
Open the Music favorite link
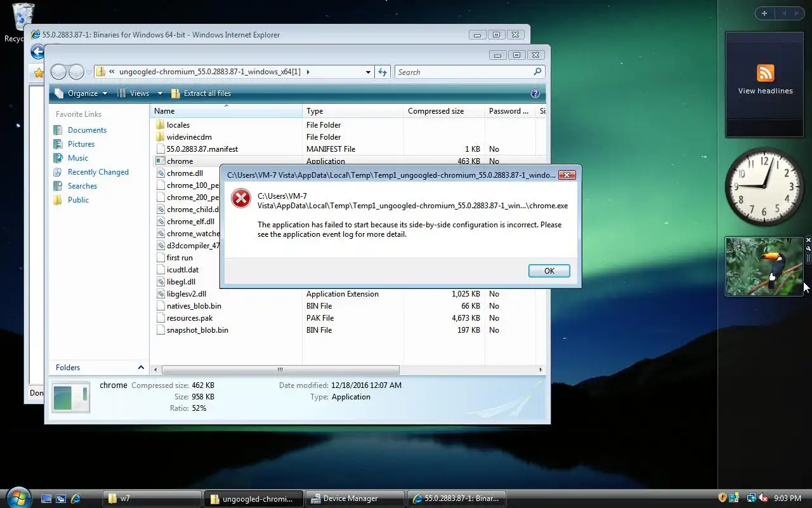tap(78, 158)
